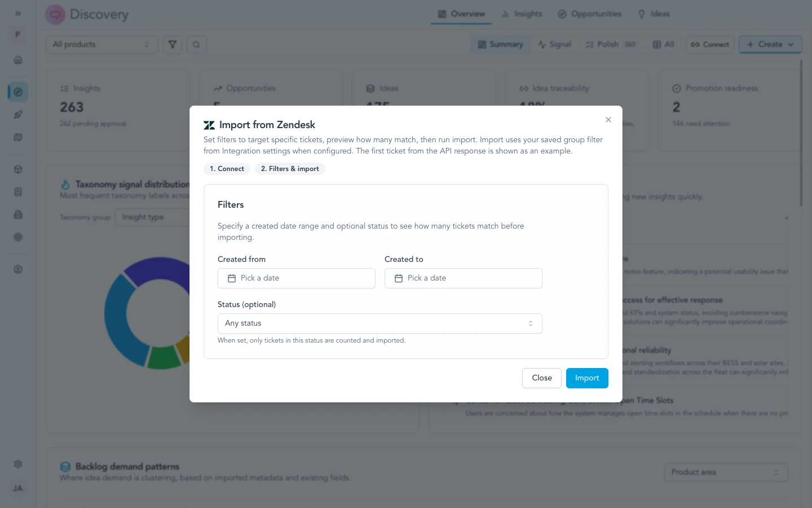This screenshot has width=812, height=508.
Task: Open the Home icon in the left sidebar
Action: click(18, 60)
